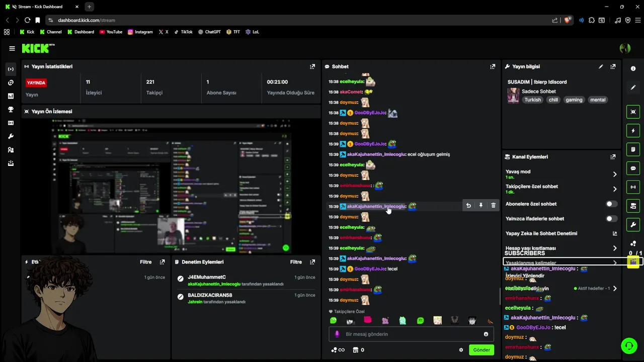This screenshot has width=644, height=362.
Task: Click the info icon in right toolbar
Action: click(x=633, y=68)
